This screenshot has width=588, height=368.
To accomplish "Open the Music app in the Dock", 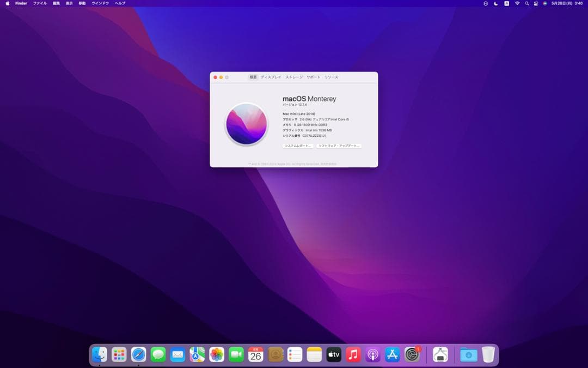I will pyautogui.click(x=353, y=354).
